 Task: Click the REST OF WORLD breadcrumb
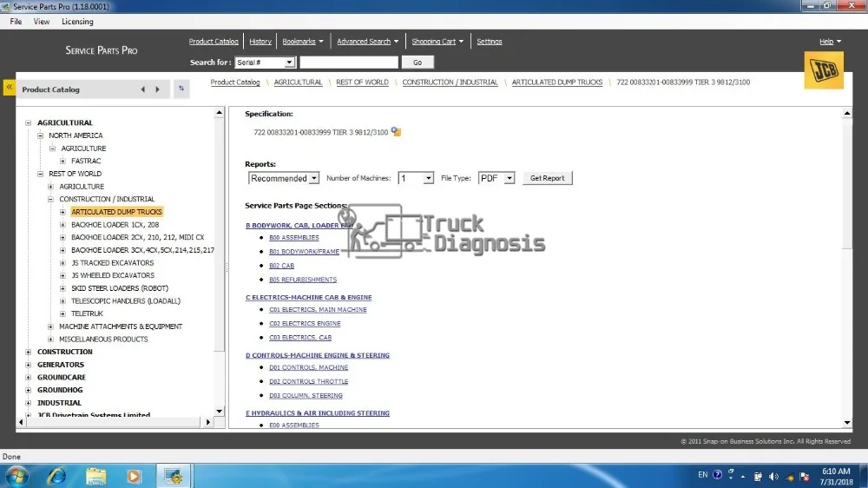click(362, 82)
